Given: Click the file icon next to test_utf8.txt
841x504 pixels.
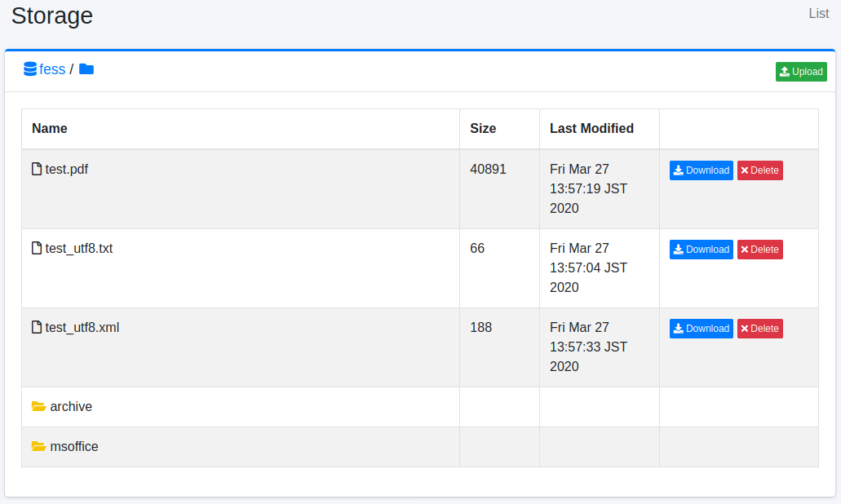Looking at the screenshot, I should point(36,249).
